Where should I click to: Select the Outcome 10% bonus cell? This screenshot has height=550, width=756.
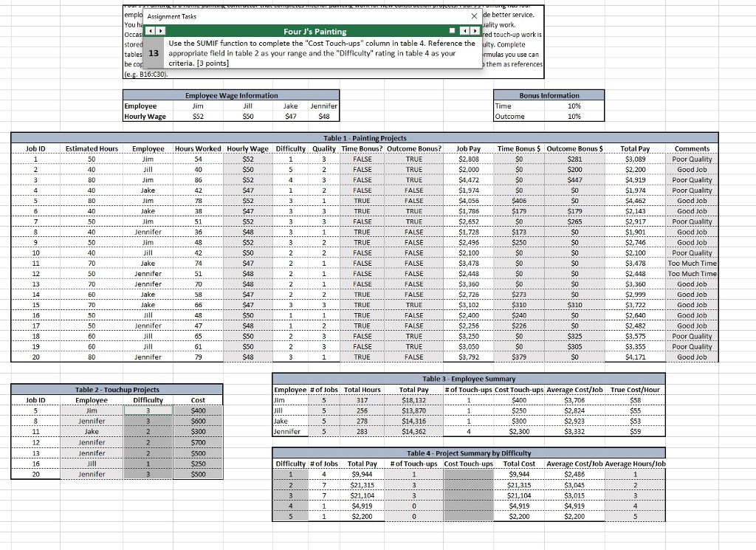tap(574, 116)
